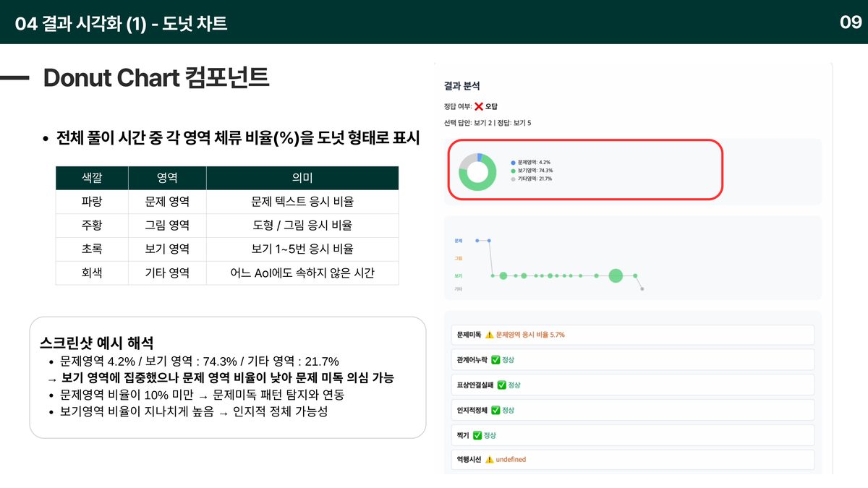Click the orange '그림' axis label in timeline chart
Viewport: 868px width, 488px height.
458,258
